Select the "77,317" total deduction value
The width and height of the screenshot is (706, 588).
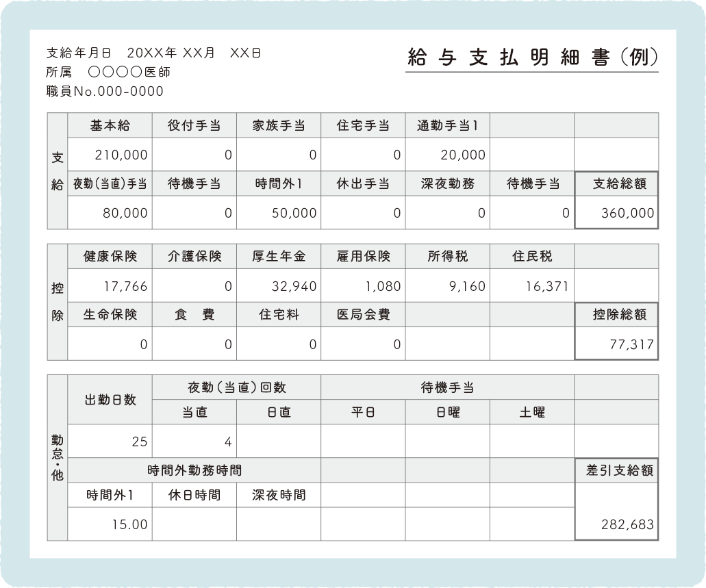[632, 344]
